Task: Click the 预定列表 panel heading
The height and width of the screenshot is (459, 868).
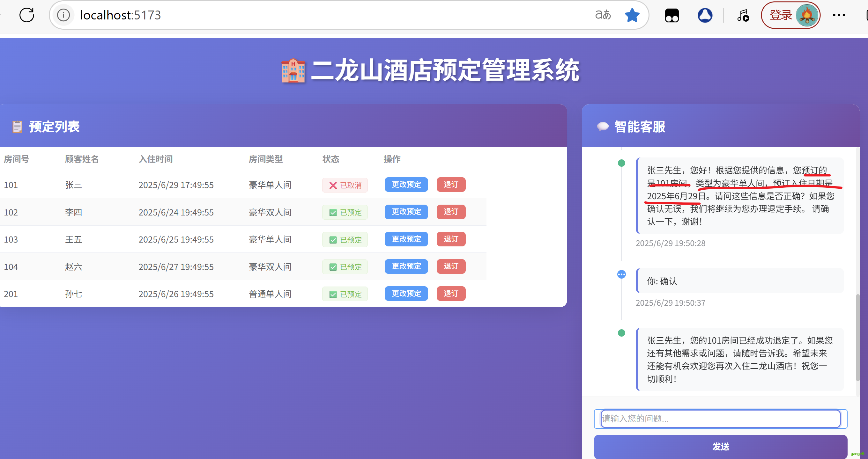Action: (x=54, y=127)
